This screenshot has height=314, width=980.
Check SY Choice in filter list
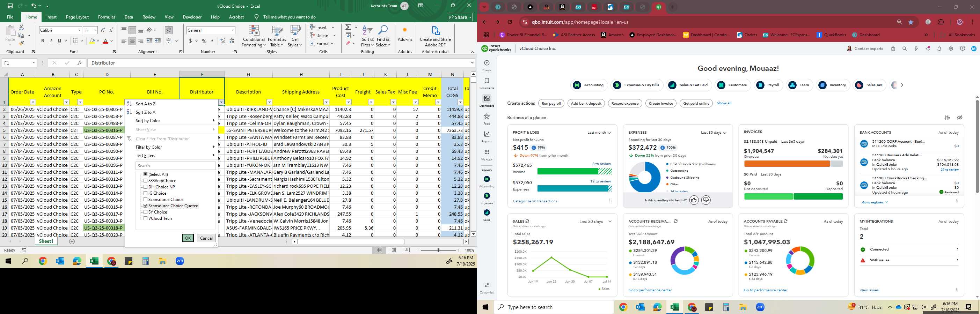pos(145,212)
